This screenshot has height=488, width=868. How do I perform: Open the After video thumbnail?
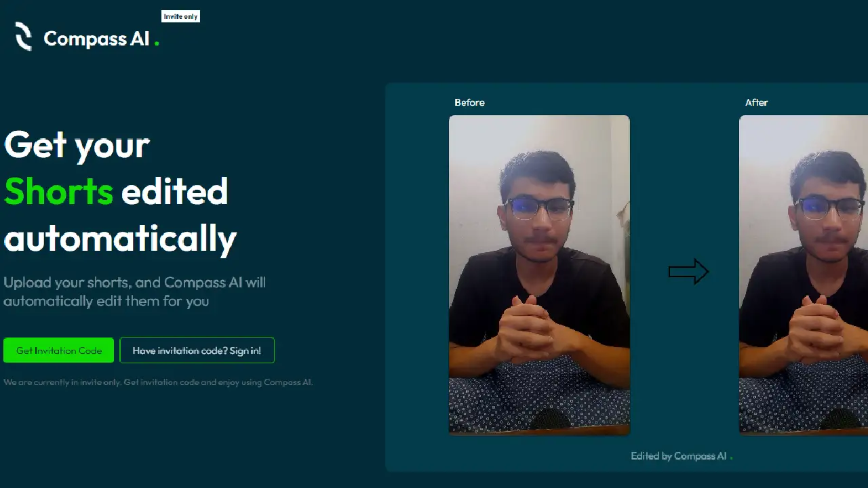(804, 274)
